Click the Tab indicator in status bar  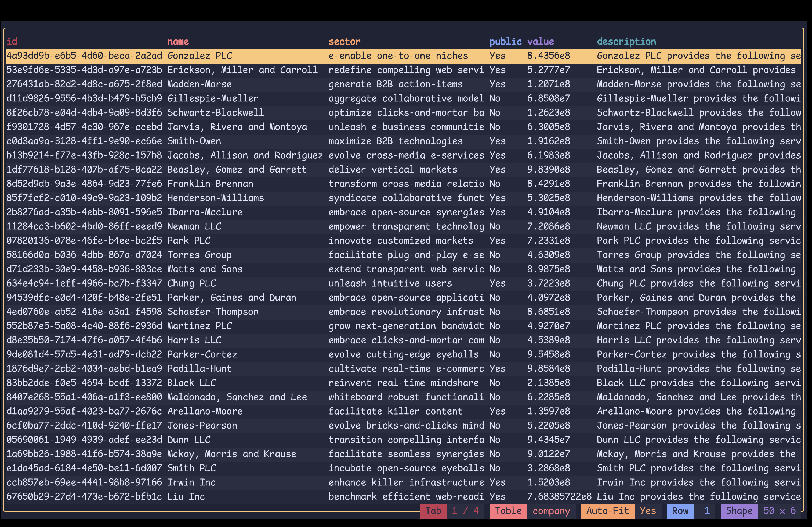pos(433,511)
